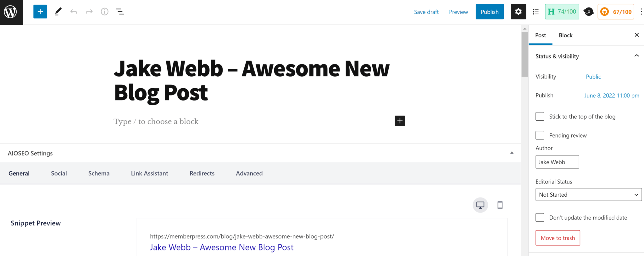Screen dimensions: 644x256
Task: Click the Move to trash button
Action: pos(558,238)
